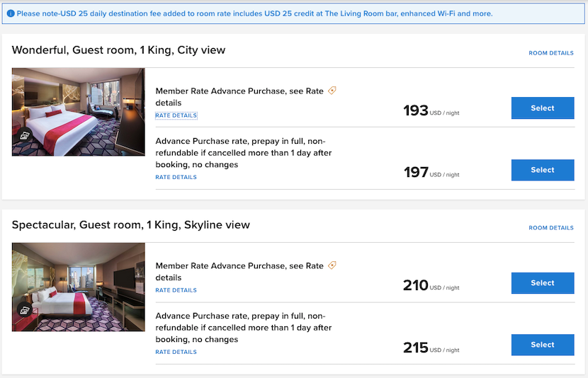Select the 215 USD per night rate
This screenshot has height=378, width=588.
point(542,345)
